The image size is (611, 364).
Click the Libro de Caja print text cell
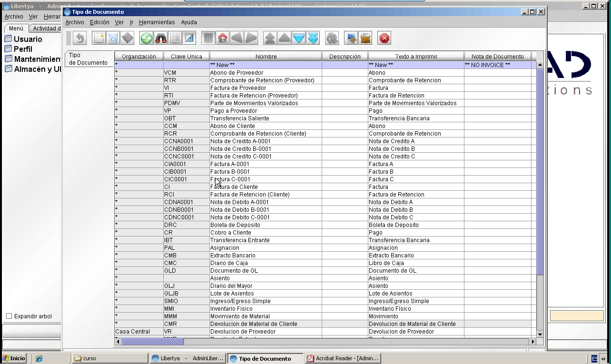[x=416, y=263]
